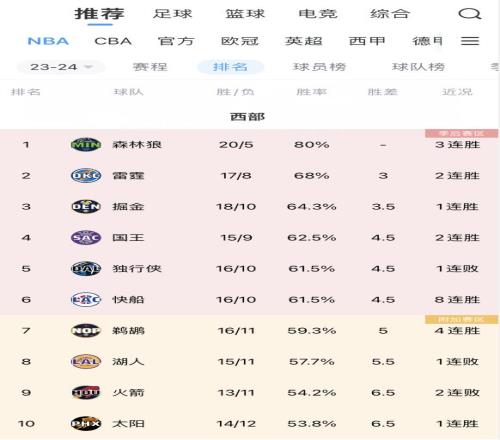The image size is (500, 440).
Task: Click team name 雷霆
Action: 128,176
